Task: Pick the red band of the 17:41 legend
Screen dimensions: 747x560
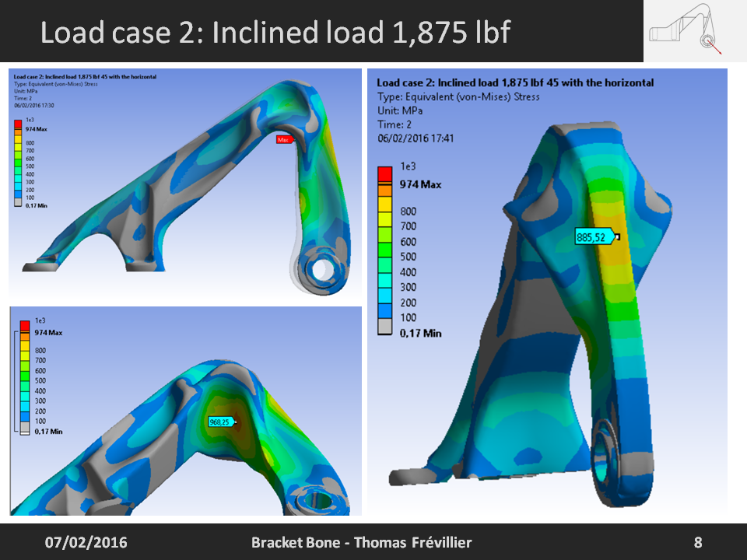Action: 385,173
